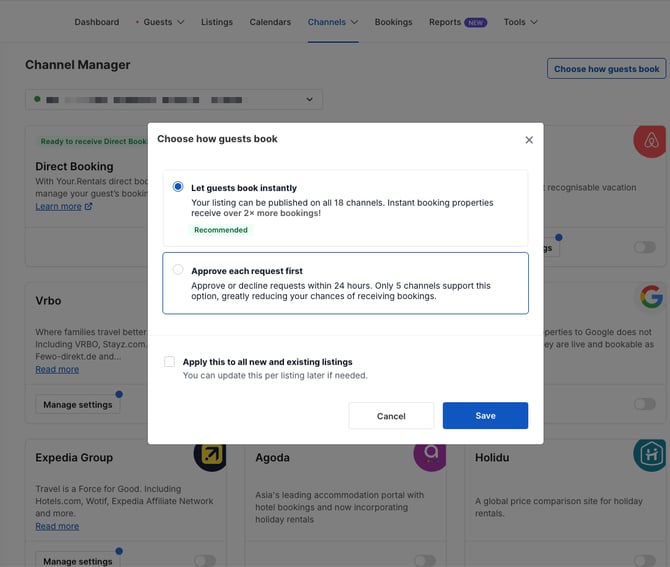
Task: Open the Tools menu
Action: 514,22
